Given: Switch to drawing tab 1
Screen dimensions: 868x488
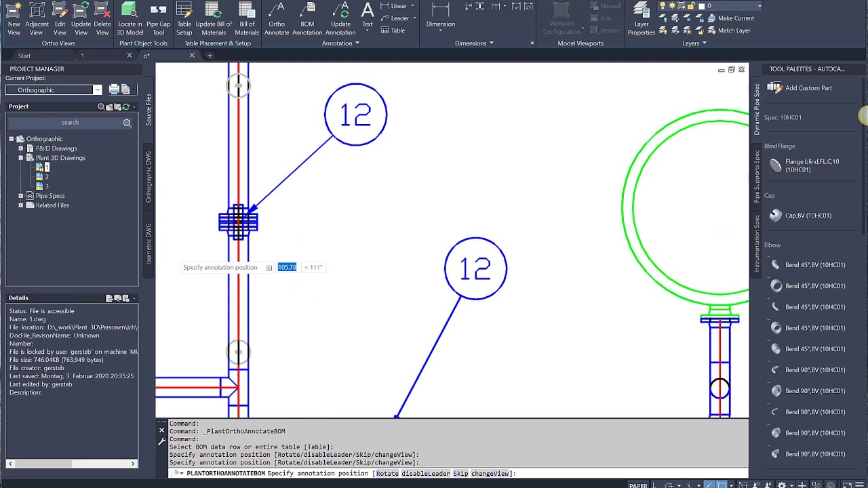Looking at the screenshot, I should pyautogui.click(x=83, y=56).
